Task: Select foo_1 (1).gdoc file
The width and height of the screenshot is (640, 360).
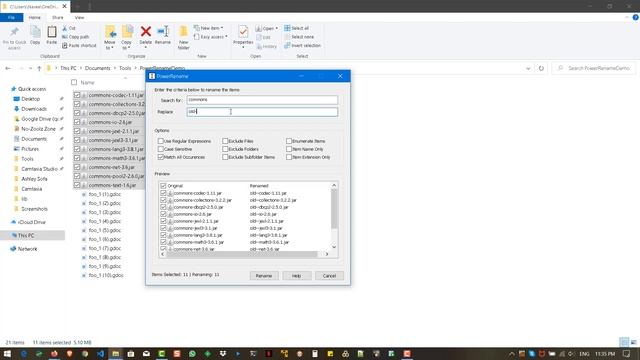Action: coord(104,194)
